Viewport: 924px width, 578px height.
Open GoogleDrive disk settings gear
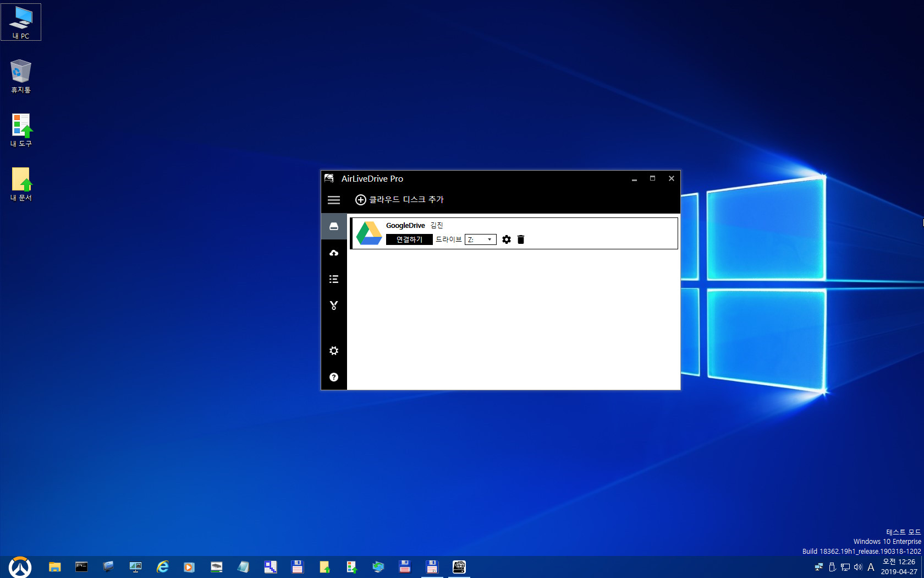[507, 239]
